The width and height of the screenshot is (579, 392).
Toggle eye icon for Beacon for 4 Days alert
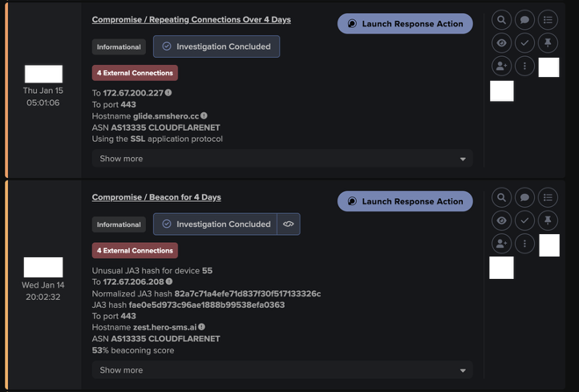(x=501, y=220)
